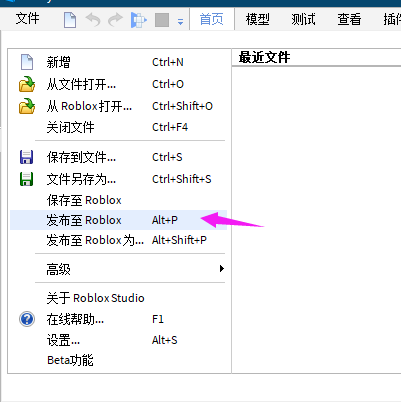The image size is (401, 402).
Task: Click the green floppy disk icon beside 文件另存为
Action: pyautogui.click(x=27, y=179)
